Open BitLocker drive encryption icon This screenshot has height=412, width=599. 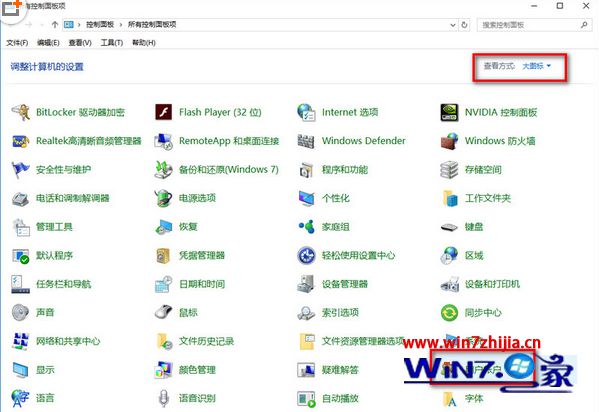tap(21, 112)
